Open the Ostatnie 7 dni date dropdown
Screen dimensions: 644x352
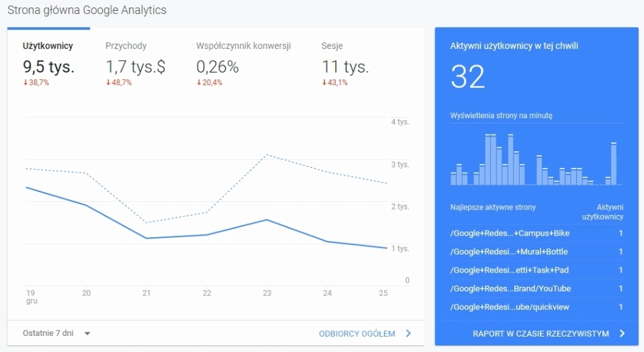[x=48, y=333]
